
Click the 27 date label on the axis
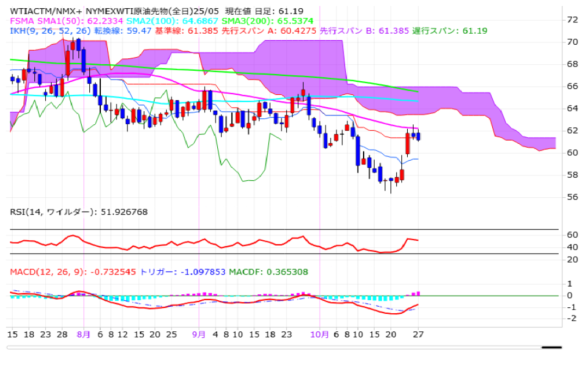click(418, 335)
